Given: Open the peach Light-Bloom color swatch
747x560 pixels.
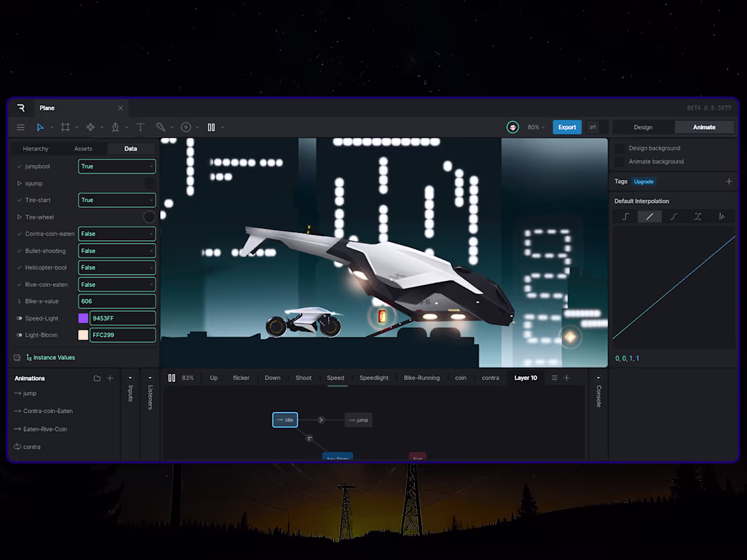Looking at the screenshot, I should (x=83, y=335).
